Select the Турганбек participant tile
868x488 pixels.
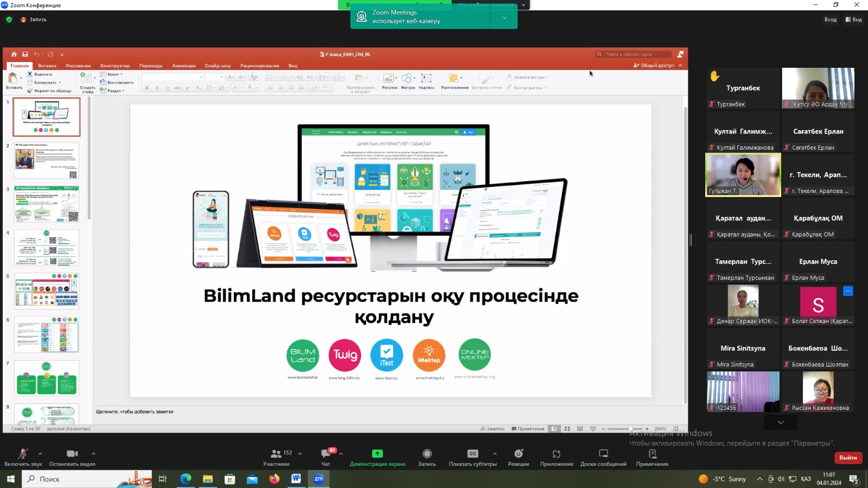pos(743,88)
